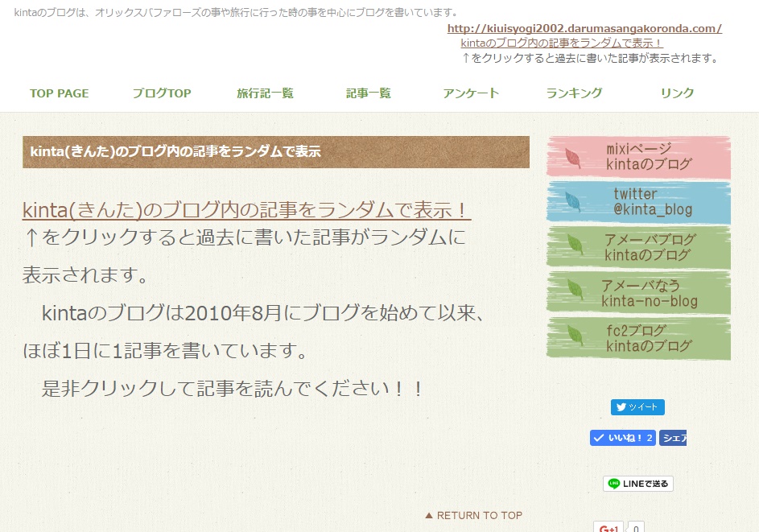The width and height of the screenshot is (759, 532).
Task: Click the green leaf icon on fc2ブログ banner
Action: click(x=575, y=335)
